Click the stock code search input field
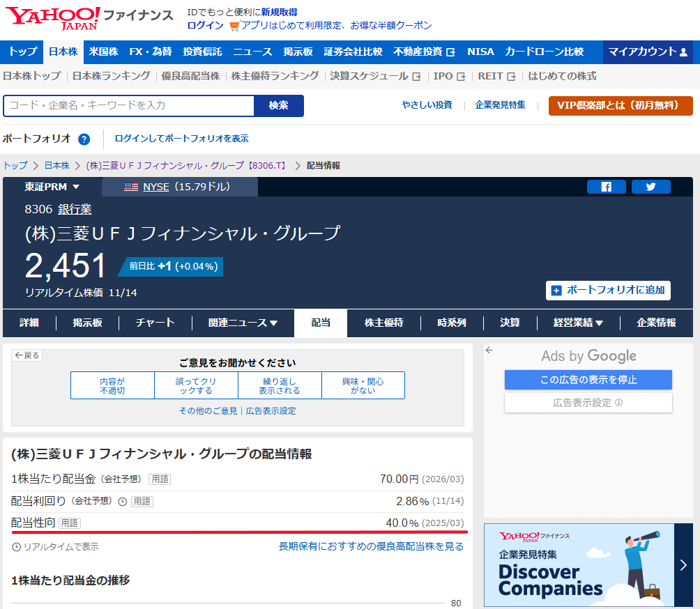 (128, 106)
